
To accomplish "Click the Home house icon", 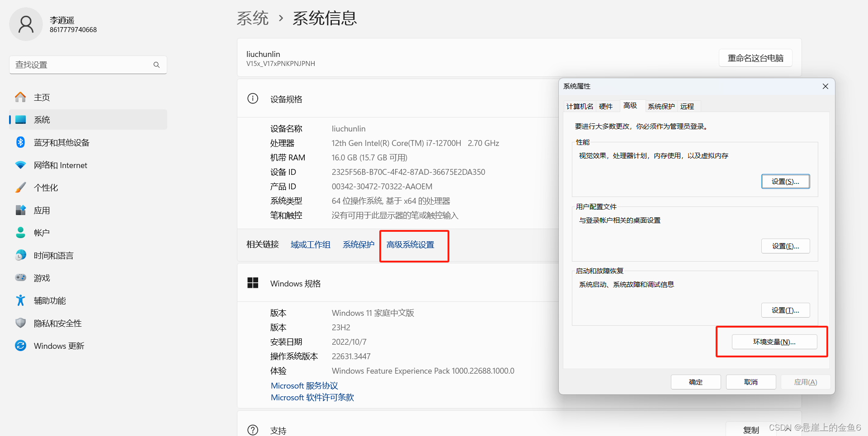I will [20, 97].
